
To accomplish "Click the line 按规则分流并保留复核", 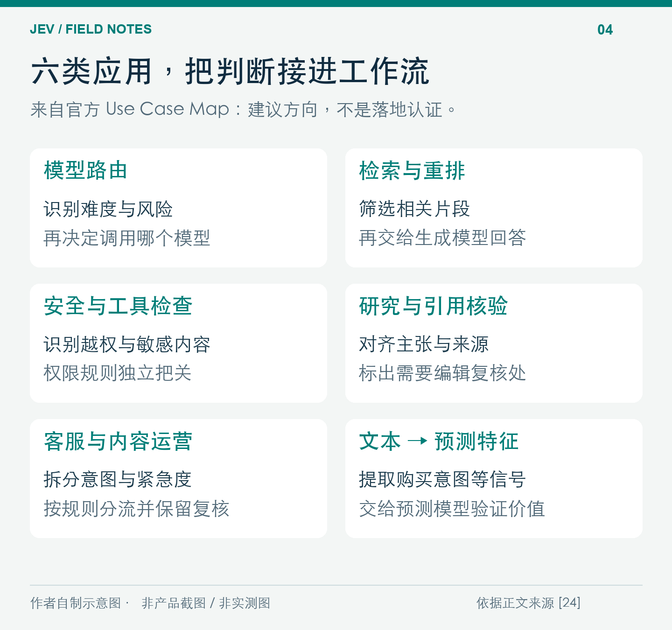I will click(x=136, y=509).
